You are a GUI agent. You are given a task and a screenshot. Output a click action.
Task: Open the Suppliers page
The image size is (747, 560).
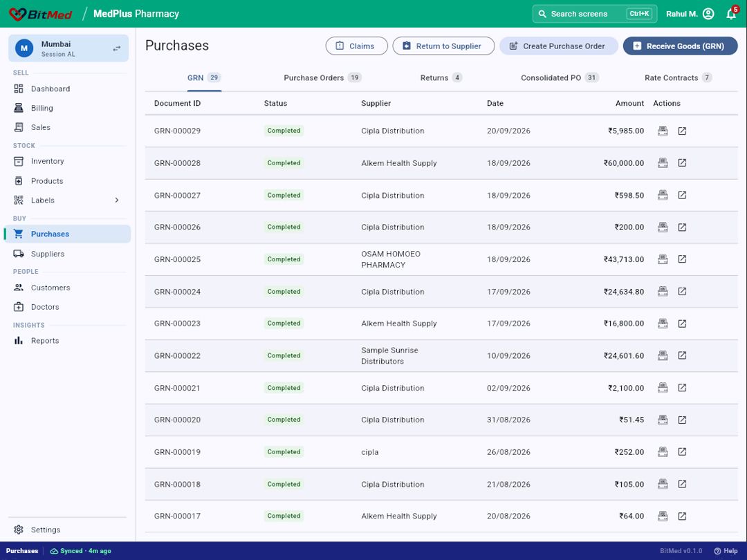coord(68,254)
